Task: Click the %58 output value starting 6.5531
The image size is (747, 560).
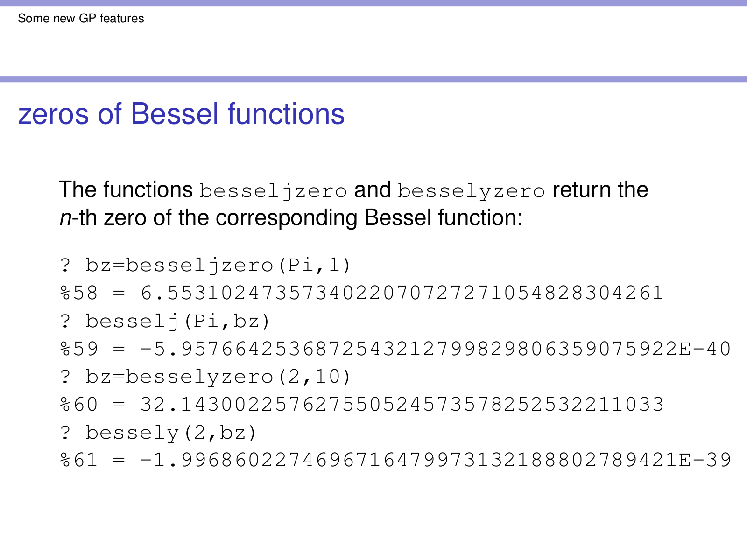Action: 402,293
